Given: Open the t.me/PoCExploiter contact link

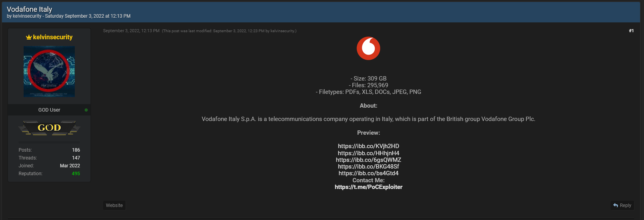Looking at the screenshot, I should (x=368, y=187).
